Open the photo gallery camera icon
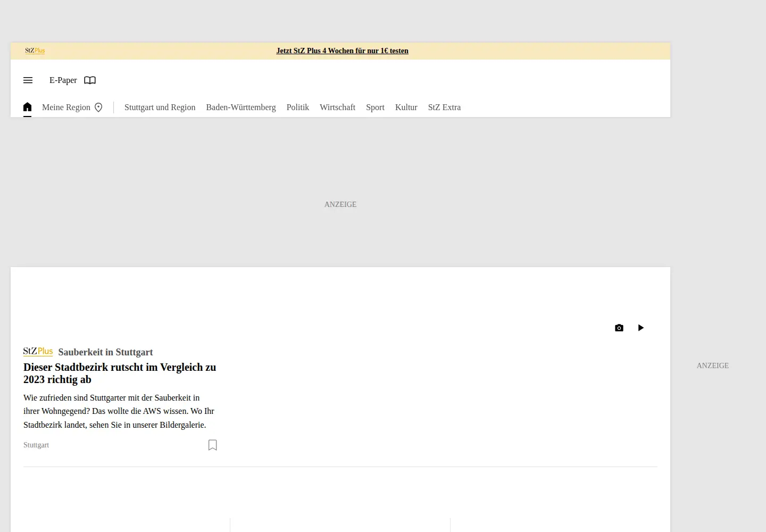 [619, 328]
